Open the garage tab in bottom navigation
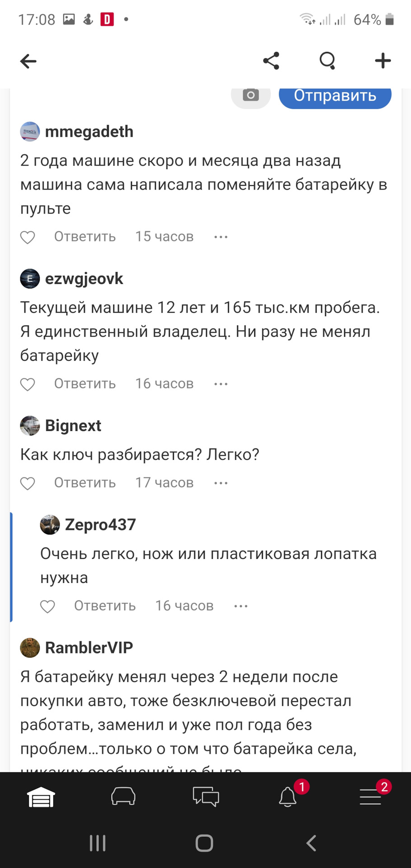 (41, 797)
